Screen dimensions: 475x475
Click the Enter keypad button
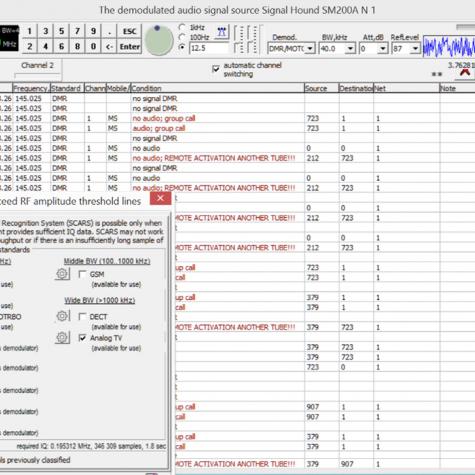130,46
